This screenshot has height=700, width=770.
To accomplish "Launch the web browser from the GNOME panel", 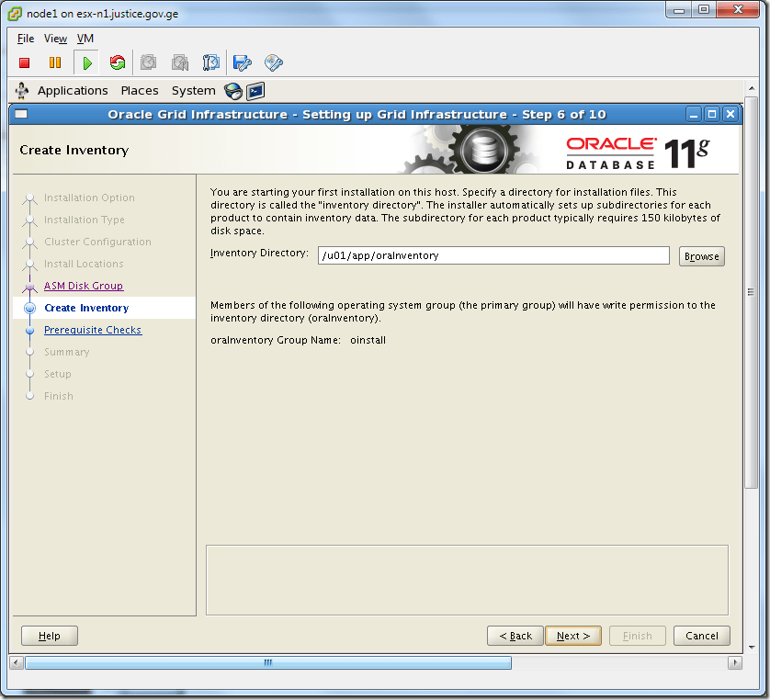I will point(232,90).
